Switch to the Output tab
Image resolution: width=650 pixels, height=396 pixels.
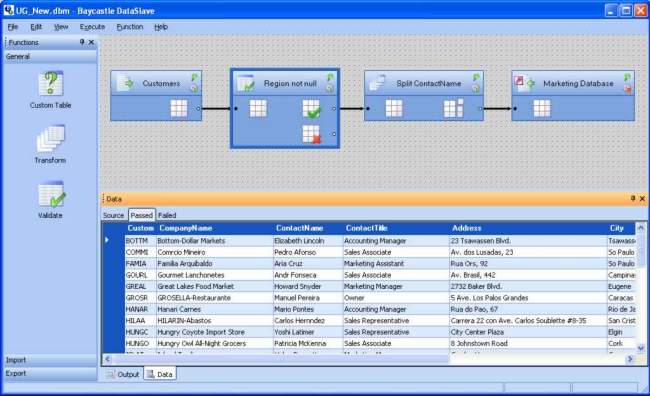coord(123,374)
